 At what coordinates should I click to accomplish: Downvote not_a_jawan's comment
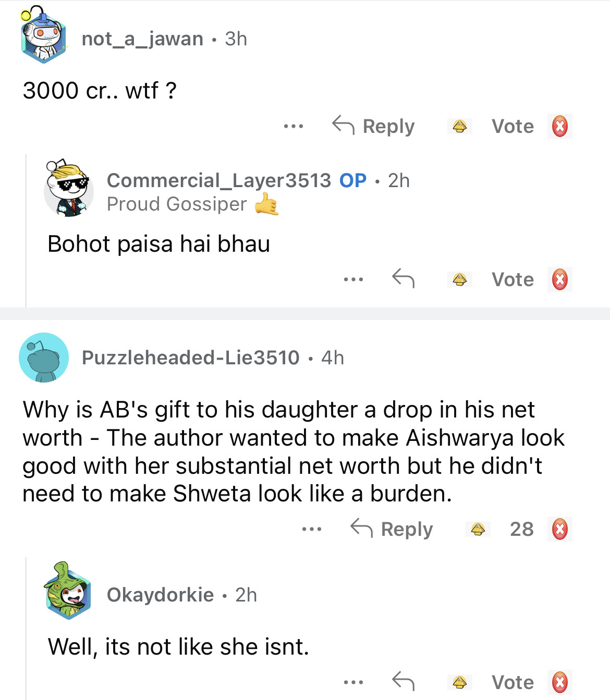(559, 126)
